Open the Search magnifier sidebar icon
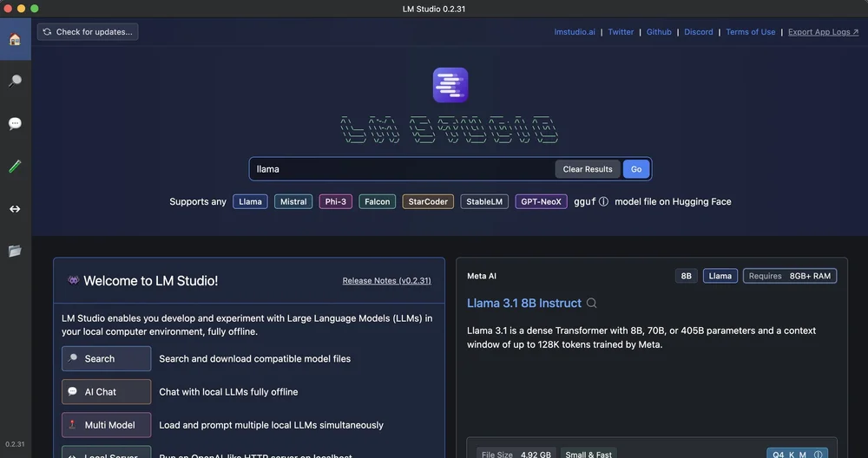Viewport: 868px width, 458px height. 15,82
